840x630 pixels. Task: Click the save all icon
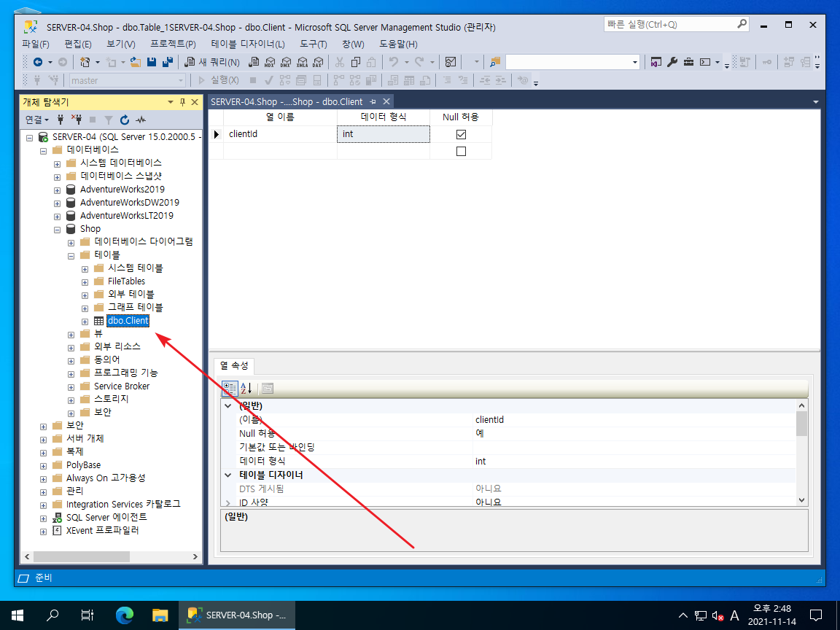(x=168, y=62)
